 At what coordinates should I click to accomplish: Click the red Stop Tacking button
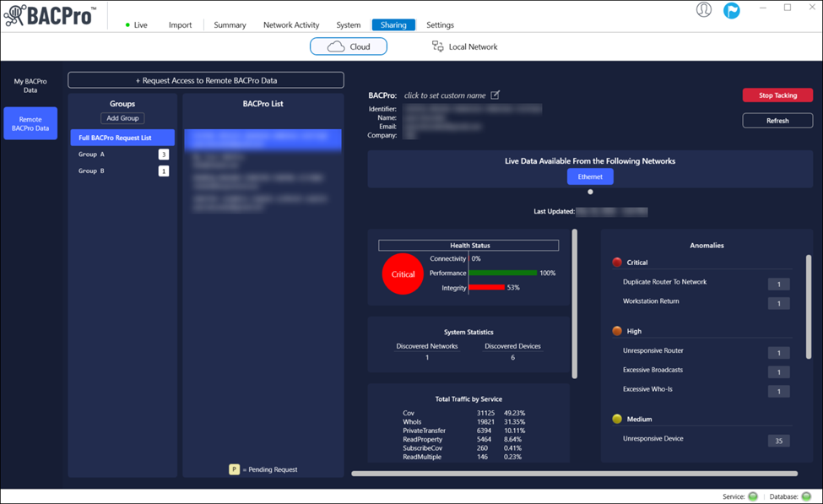point(778,95)
